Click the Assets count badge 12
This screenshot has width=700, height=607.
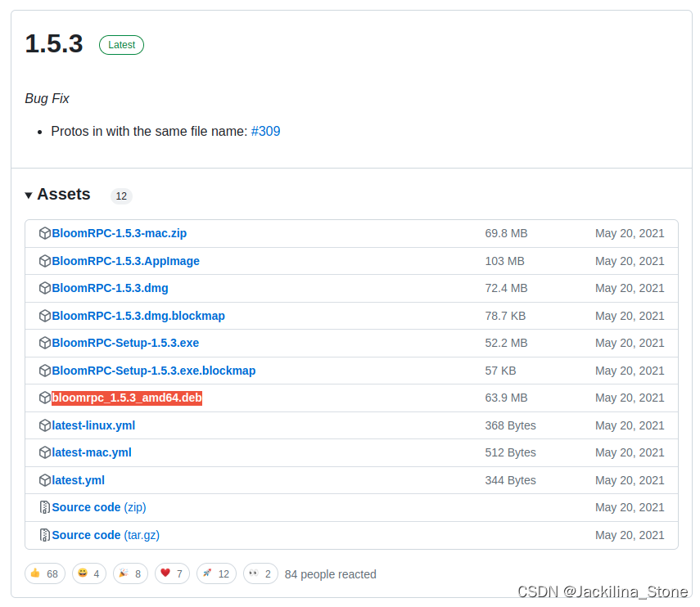[x=121, y=196]
